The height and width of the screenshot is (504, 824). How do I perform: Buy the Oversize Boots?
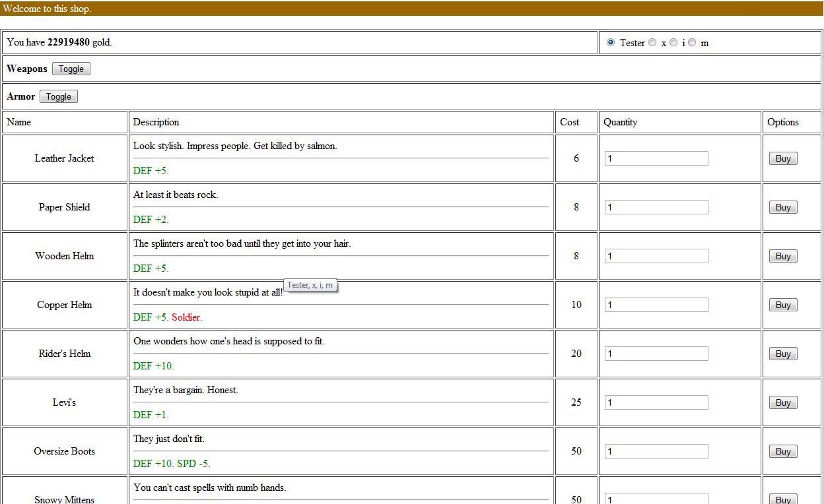[x=783, y=452]
